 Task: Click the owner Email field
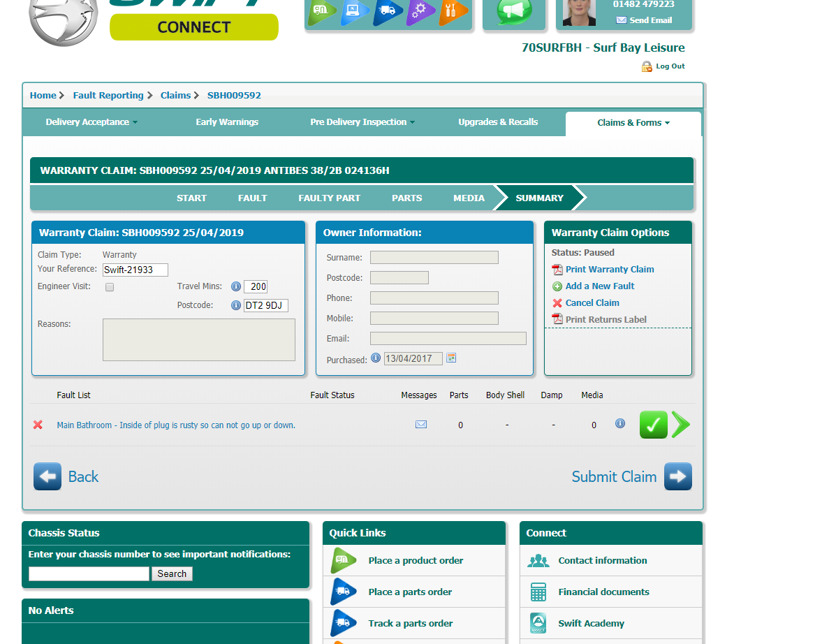click(x=448, y=338)
